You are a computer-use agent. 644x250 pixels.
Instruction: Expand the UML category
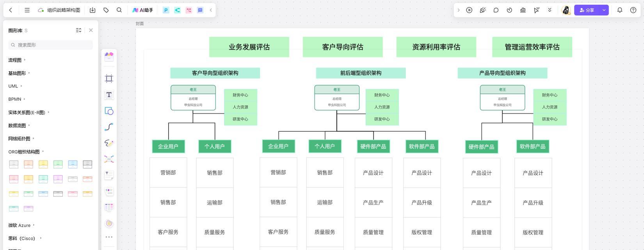tap(15, 86)
